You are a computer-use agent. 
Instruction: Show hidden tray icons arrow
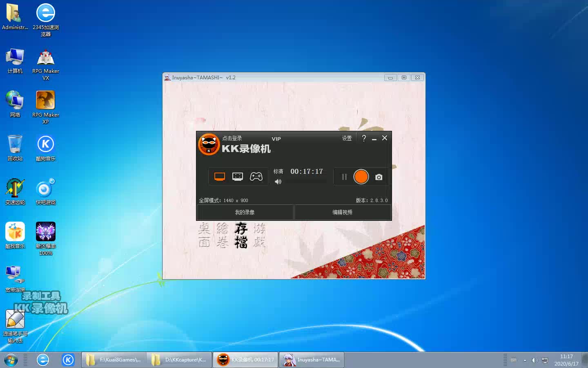coord(525,360)
